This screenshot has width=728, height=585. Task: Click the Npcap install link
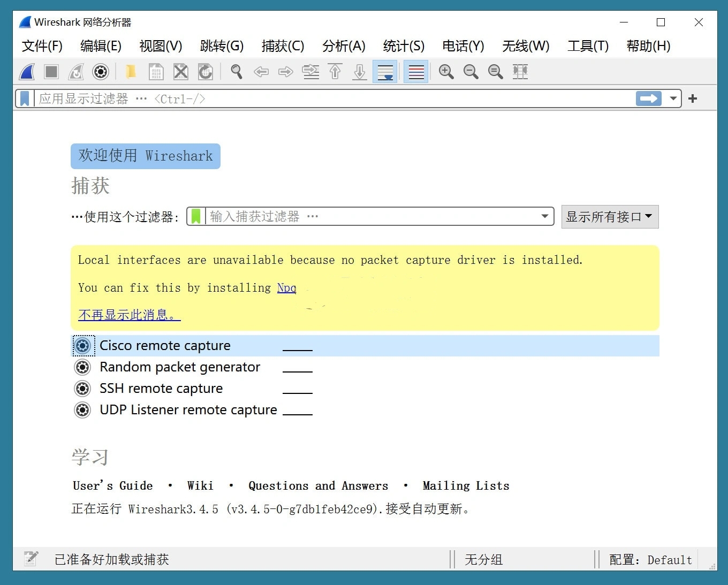[x=286, y=288]
